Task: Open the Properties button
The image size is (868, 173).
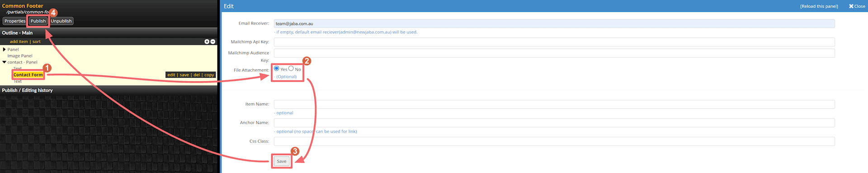Action: click(x=15, y=21)
